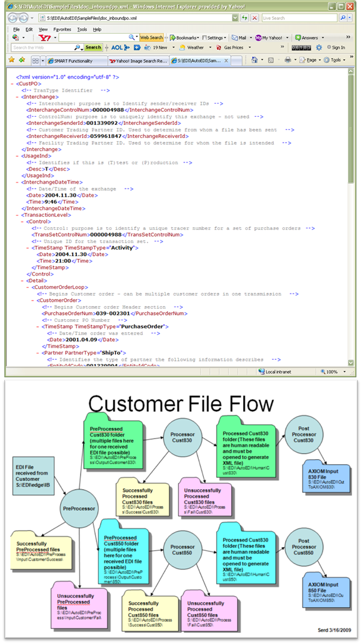
Task: Click the browser Back arrow button
Action: coord(13,18)
